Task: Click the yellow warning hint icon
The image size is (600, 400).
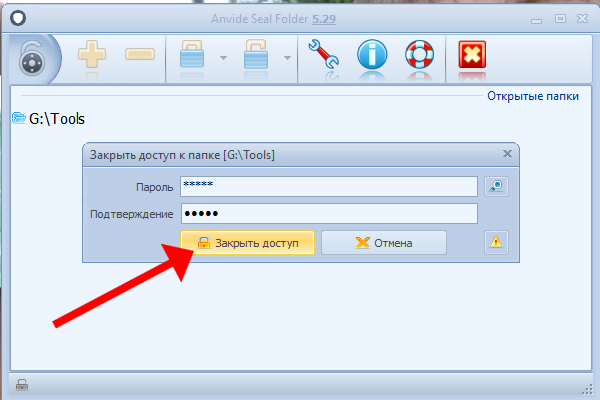Action: click(x=497, y=242)
